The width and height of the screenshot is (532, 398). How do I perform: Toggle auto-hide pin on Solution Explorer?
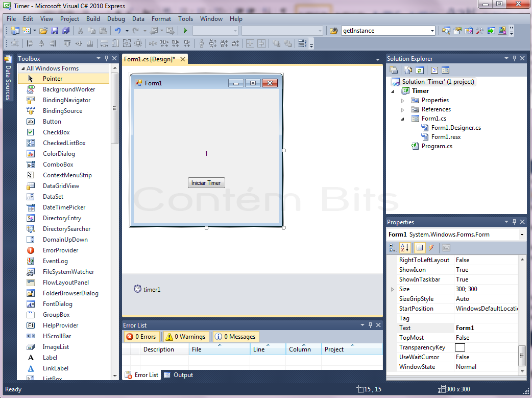click(x=514, y=58)
